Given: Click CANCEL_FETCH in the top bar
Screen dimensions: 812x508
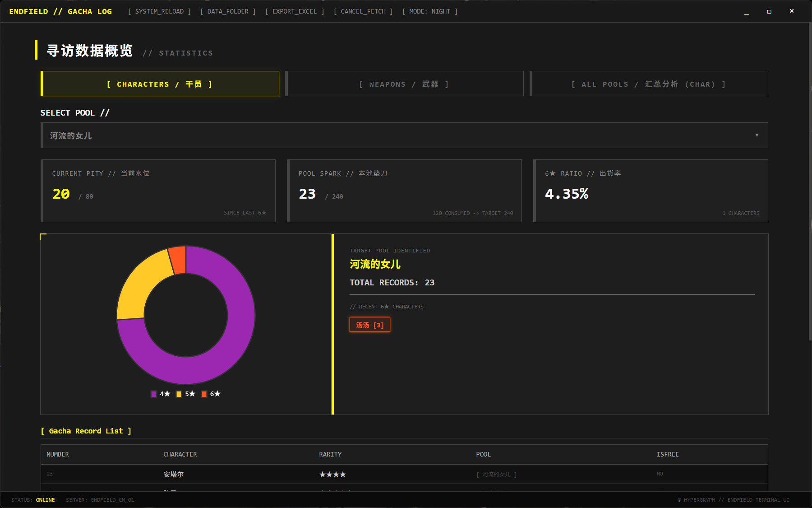Looking at the screenshot, I should (363, 11).
